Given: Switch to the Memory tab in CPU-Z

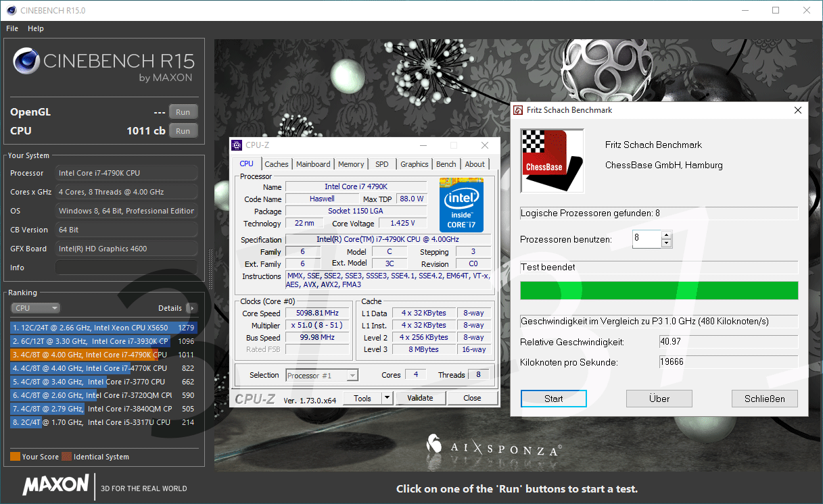Looking at the screenshot, I should point(351,164).
